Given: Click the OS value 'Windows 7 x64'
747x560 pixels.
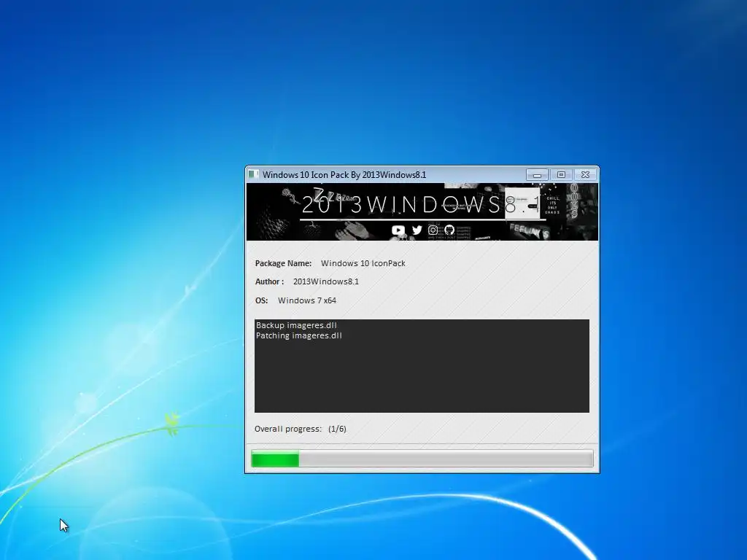Looking at the screenshot, I should point(307,300).
